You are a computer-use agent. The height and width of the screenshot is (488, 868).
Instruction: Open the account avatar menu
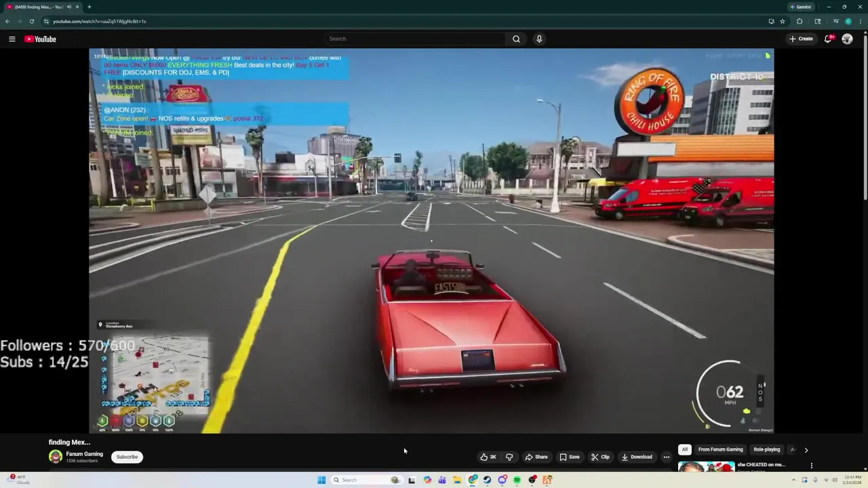[x=847, y=39]
